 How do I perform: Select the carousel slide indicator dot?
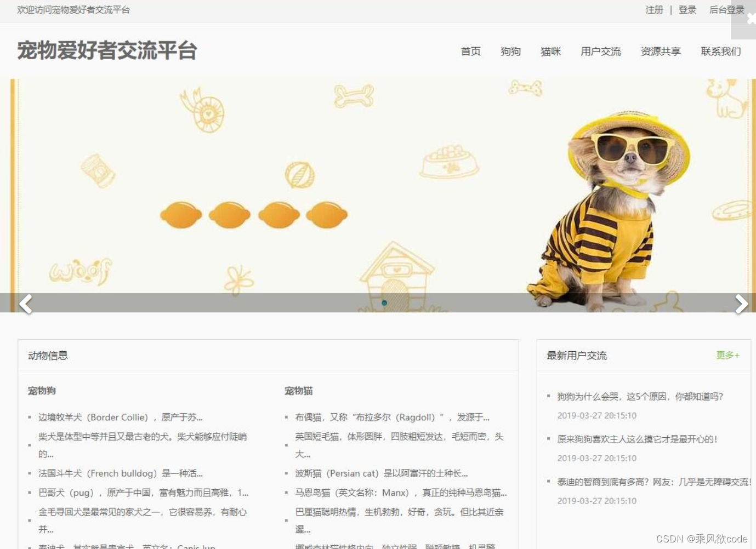[384, 302]
